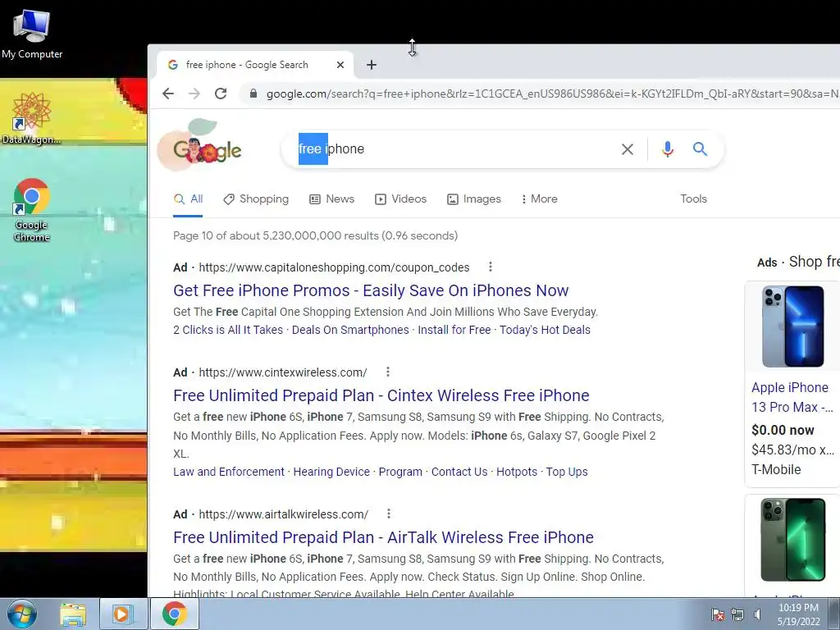Open Hearing Device sitelink
The height and width of the screenshot is (630, 840).
coord(331,472)
